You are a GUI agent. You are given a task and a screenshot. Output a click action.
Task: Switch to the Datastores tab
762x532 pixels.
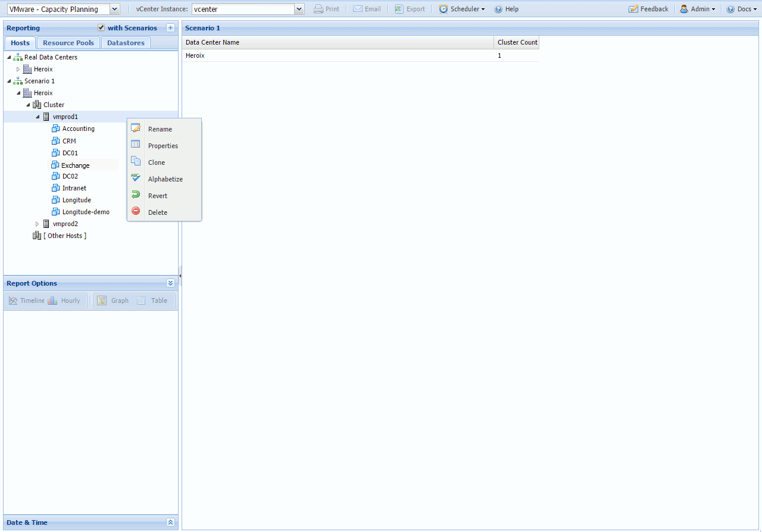coord(126,43)
